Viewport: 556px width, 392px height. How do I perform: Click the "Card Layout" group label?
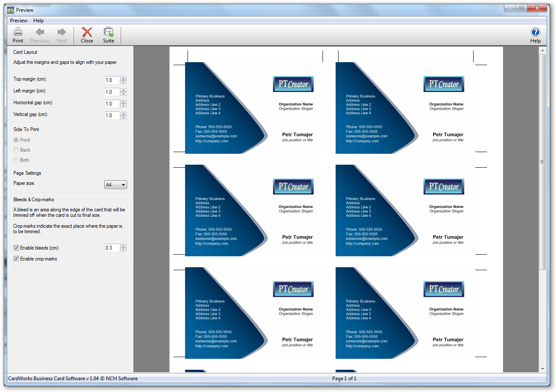click(x=25, y=52)
